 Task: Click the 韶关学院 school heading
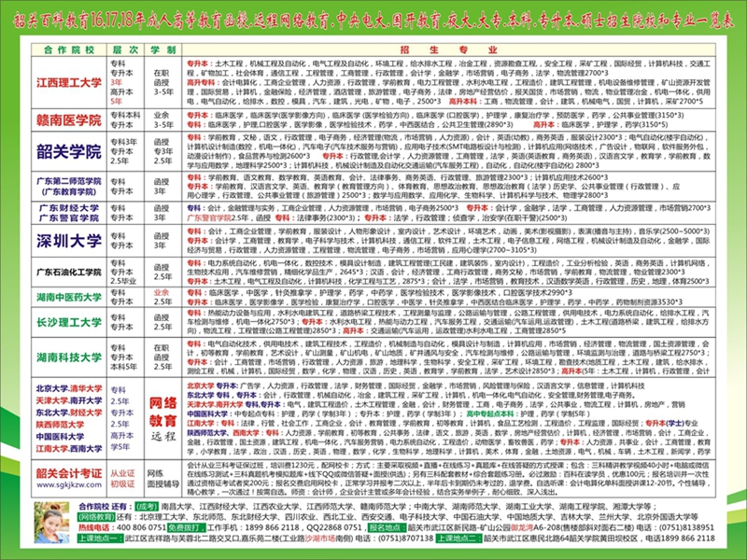coord(68,151)
